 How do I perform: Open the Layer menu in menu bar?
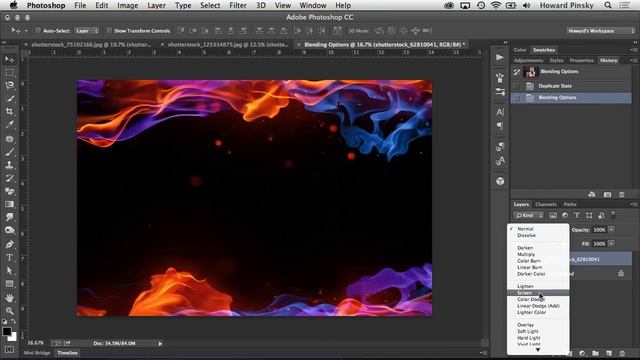156,5
